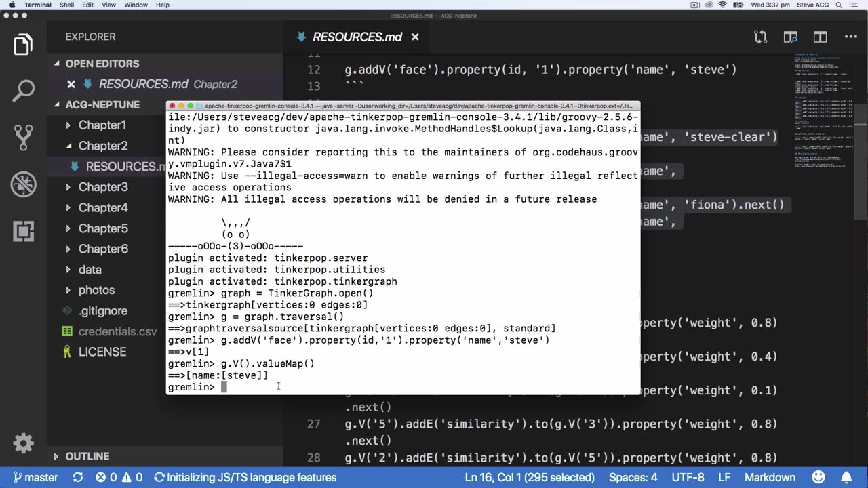Open the LICENSE file
The height and width of the screenshot is (488, 868).
pos(102,352)
